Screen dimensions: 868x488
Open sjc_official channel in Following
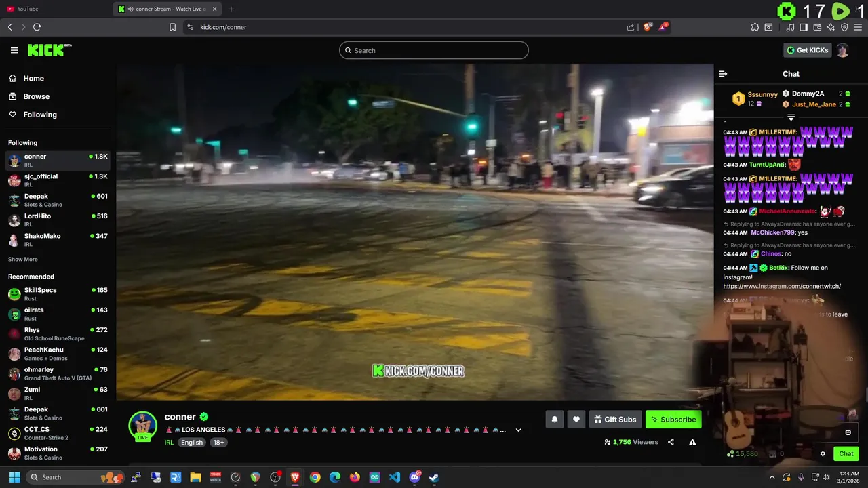(x=58, y=180)
